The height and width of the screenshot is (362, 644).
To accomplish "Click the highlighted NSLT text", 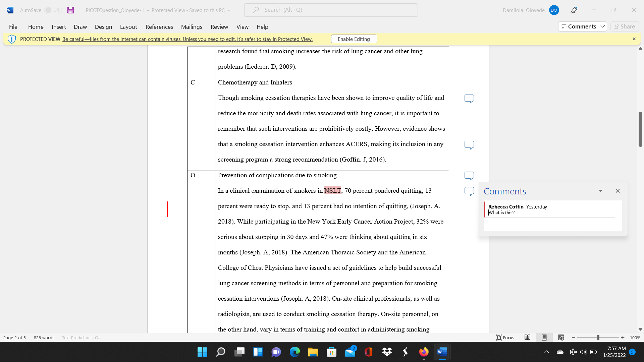I will (332, 191).
